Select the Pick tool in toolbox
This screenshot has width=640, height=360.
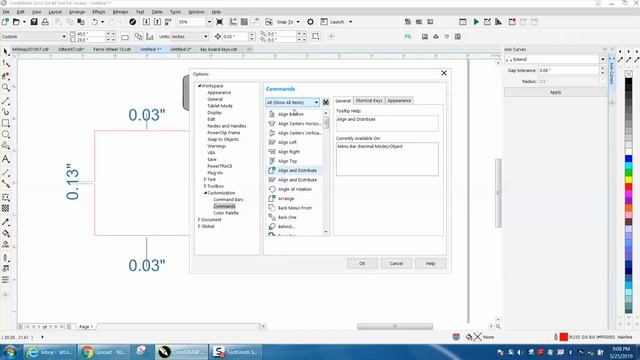tap(6, 52)
